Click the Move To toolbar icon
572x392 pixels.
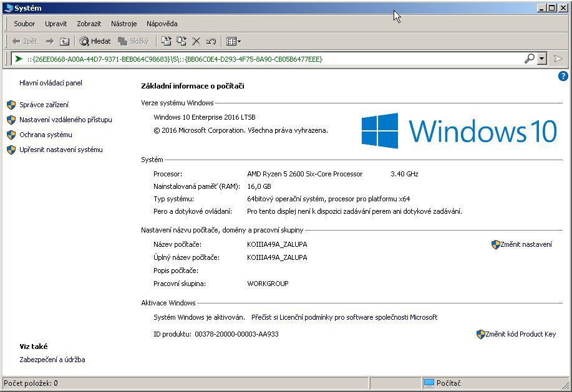click(167, 41)
